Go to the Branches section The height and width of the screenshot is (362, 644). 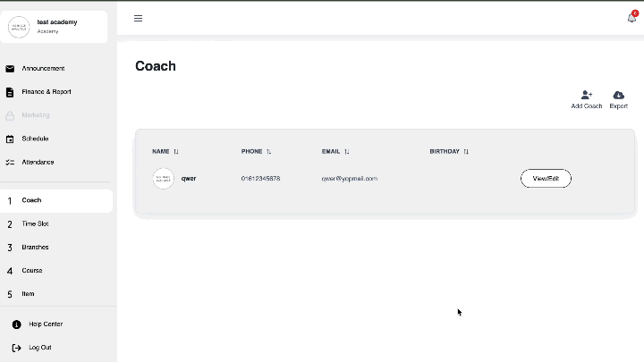point(35,247)
